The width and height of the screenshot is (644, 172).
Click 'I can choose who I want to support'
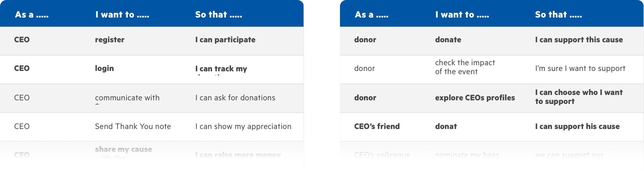(579, 97)
